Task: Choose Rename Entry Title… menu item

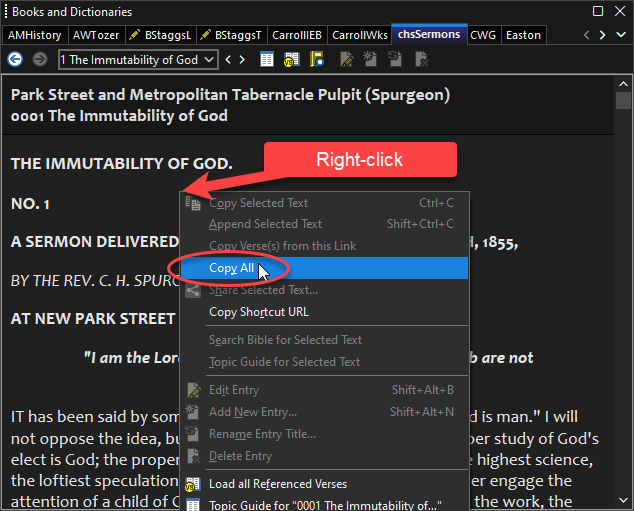Action: (324, 434)
